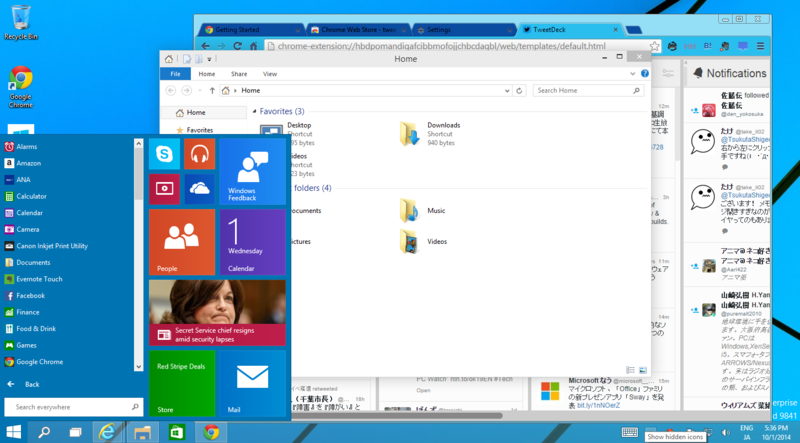Open the Mail tile
Viewport: 800px width, 443px height.
[253, 383]
